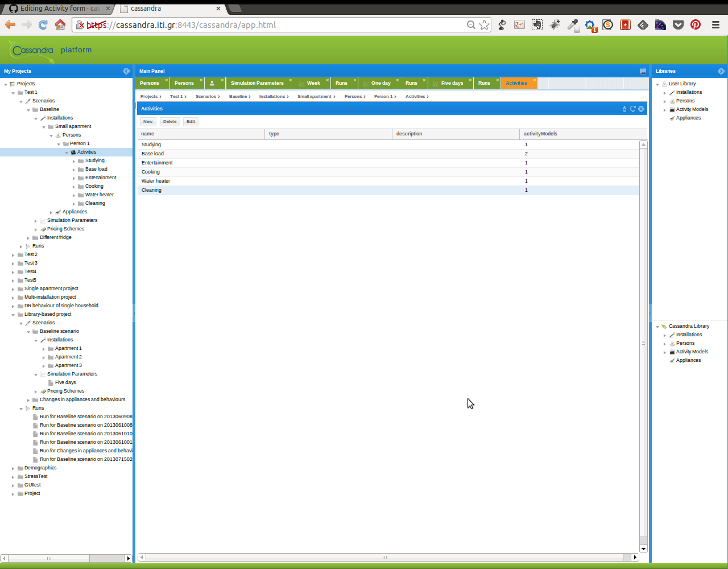Click the bug-shaped extension icon
Image resolution: width=728 pixels, height=569 pixels.
[x=555, y=25]
